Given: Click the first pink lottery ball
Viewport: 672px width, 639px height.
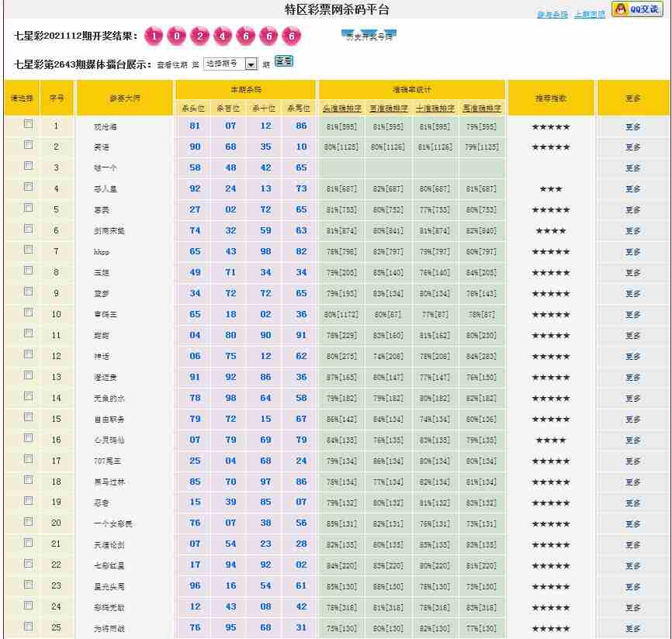Looking at the screenshot, I should pyautogui.click(x=154, y=36).
